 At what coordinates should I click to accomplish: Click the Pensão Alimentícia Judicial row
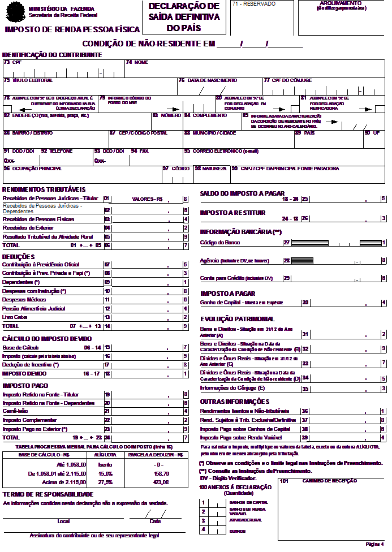click(x=33, y=308)
